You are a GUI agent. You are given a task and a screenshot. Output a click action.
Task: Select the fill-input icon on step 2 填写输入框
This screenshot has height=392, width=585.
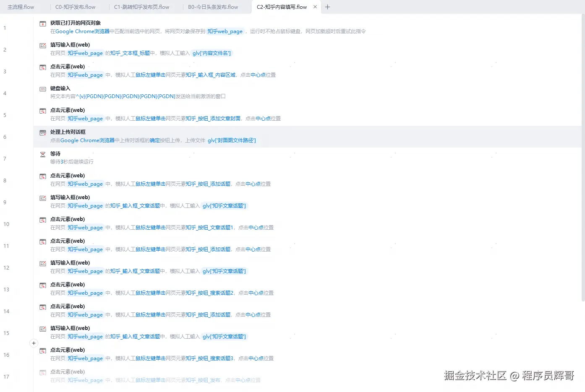[x=42, y=44]
